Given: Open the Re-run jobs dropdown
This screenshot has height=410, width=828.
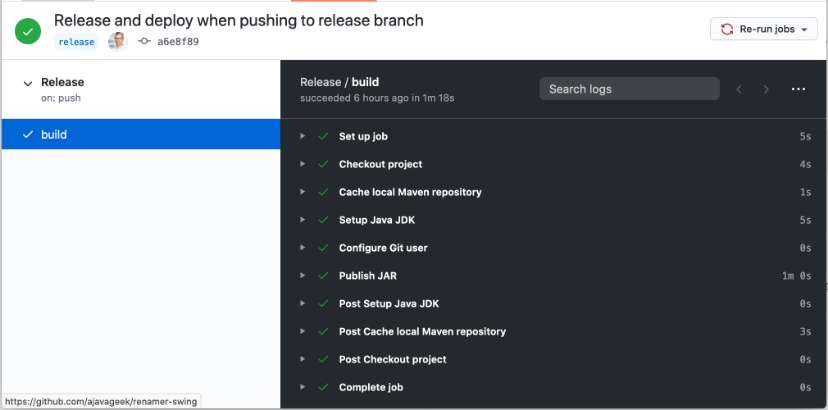Looking at the screenshot, I should (764, 29).
